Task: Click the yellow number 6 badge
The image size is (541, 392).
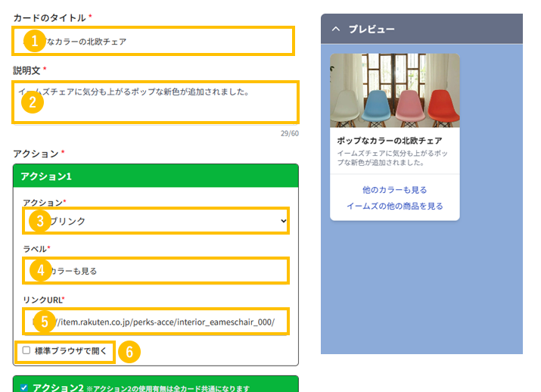Action: click(x=129, y=351)
